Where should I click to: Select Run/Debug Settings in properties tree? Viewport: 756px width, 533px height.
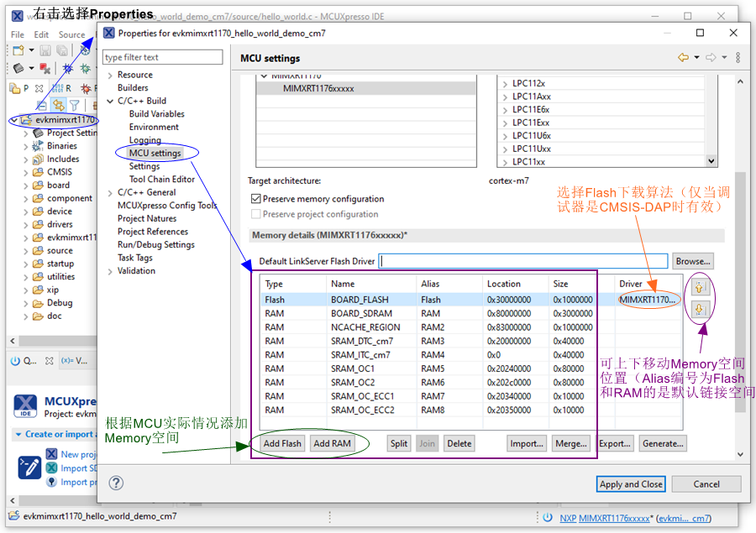tap(155, 245)
